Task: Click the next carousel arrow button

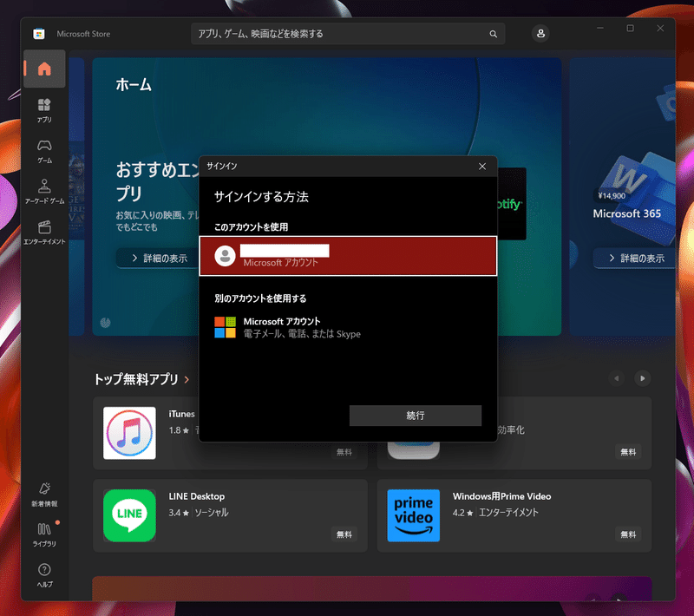Action: tap(642, 379)
